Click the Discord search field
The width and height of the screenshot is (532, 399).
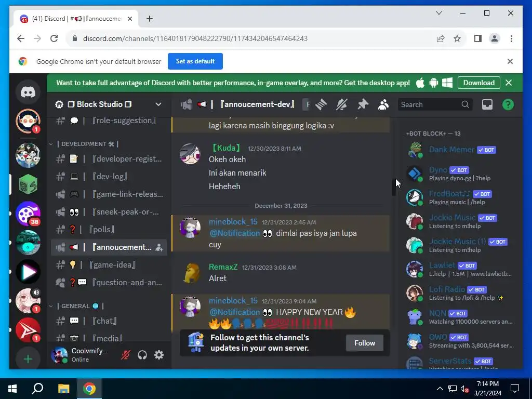(x=434, y=104)
